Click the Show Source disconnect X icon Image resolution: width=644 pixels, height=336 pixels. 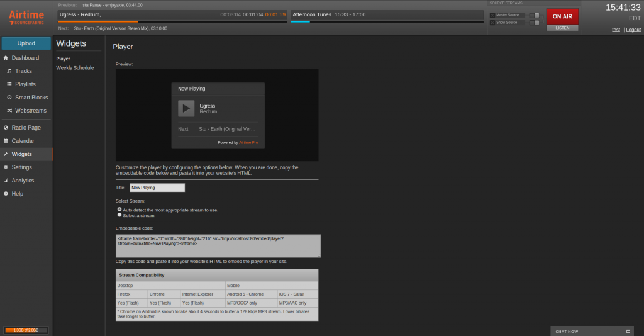point(492,23)
